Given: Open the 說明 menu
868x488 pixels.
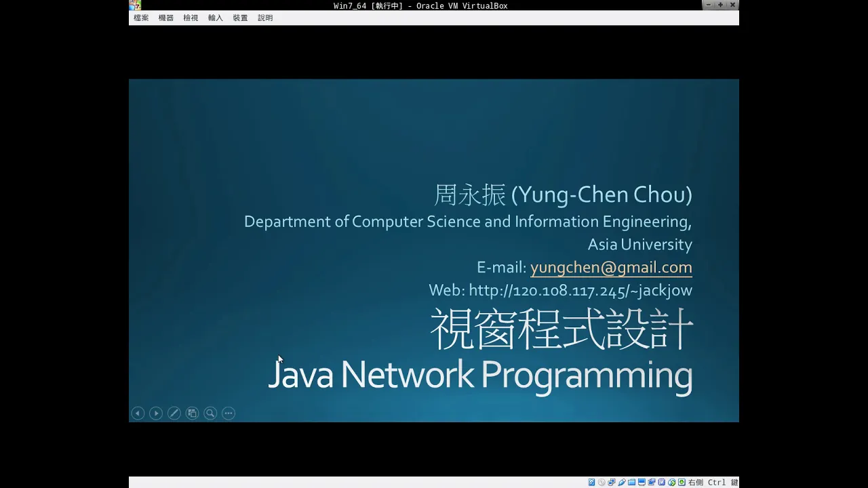Looking at the screenshot, I should click(x=265, y=18).
